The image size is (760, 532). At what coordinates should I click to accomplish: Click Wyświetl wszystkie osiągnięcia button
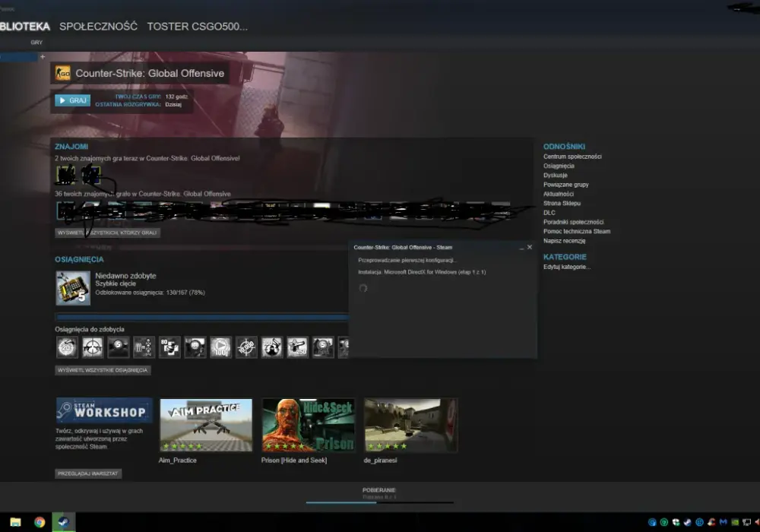(x=103, y=370)
